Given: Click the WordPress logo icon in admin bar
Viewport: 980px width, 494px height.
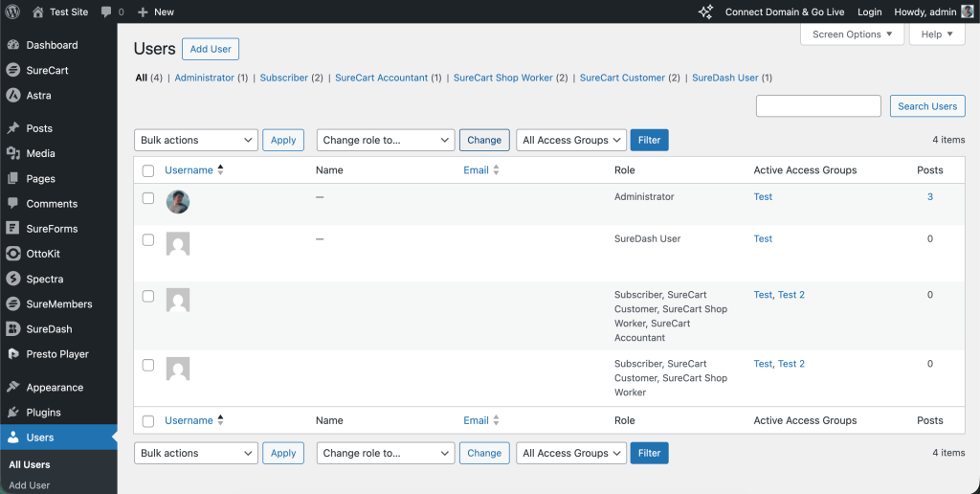Looking at the screenshot, I should point(12,11).
